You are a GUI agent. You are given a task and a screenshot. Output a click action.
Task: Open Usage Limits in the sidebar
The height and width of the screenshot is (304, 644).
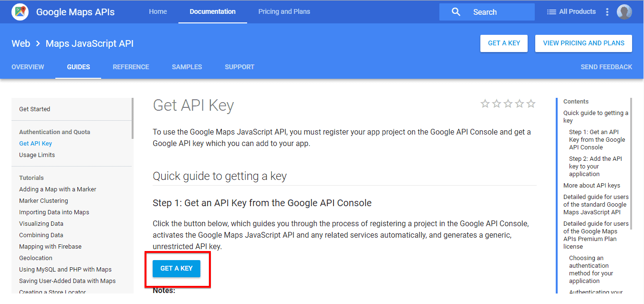pos(37,155)
